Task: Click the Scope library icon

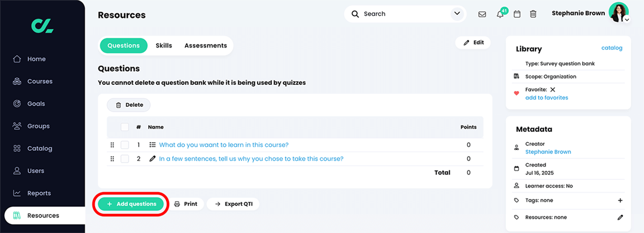Action: [x=517, y=77]
